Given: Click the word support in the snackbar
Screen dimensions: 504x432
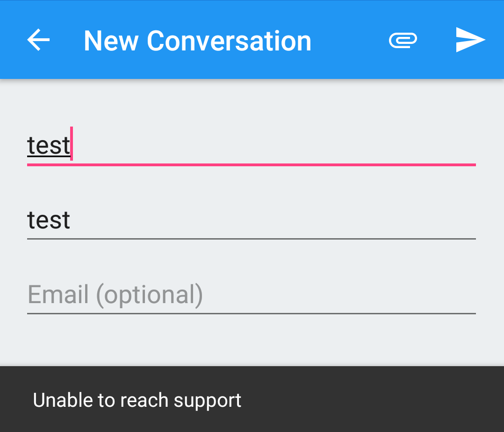Looking at the screenshot, I should tap(207, 401).
